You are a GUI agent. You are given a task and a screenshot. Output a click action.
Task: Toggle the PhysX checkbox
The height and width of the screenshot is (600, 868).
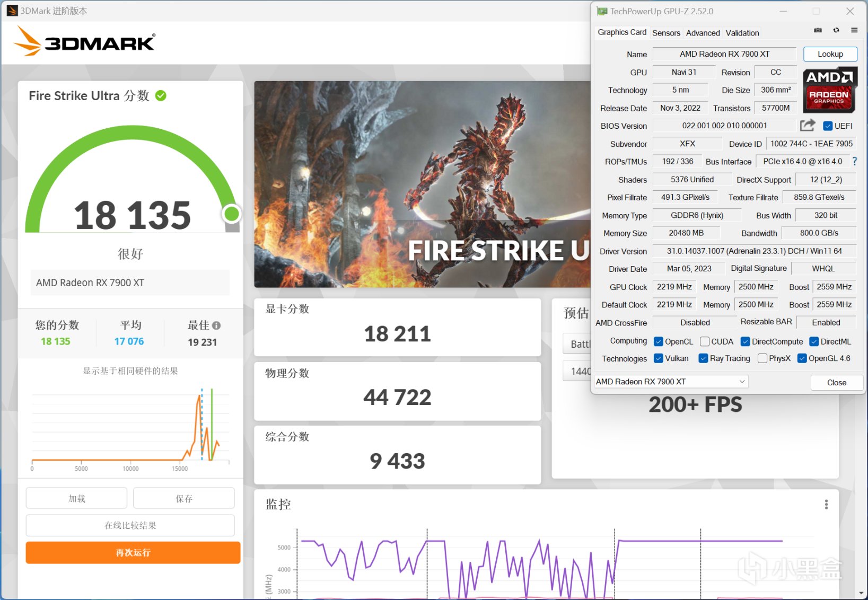762,358
